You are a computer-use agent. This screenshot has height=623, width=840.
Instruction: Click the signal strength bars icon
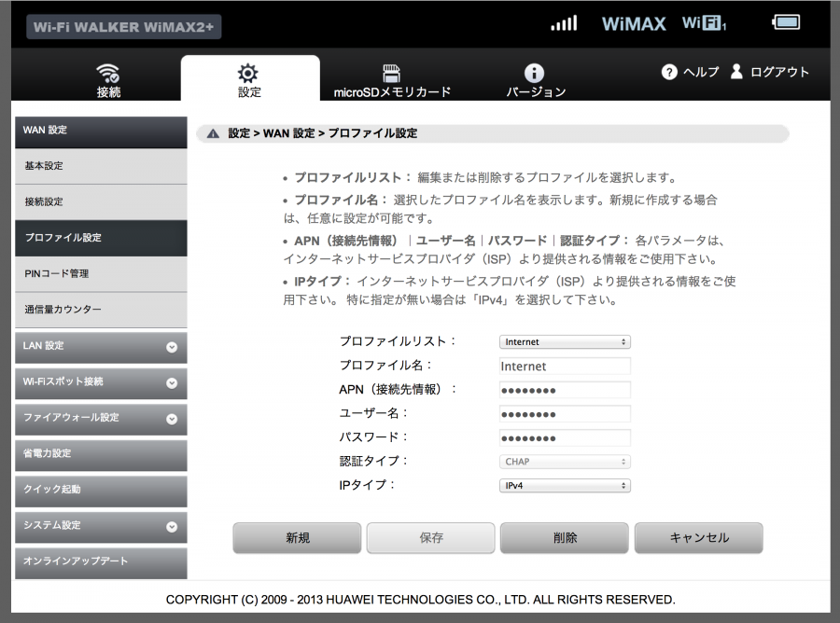tap(564, 23)
